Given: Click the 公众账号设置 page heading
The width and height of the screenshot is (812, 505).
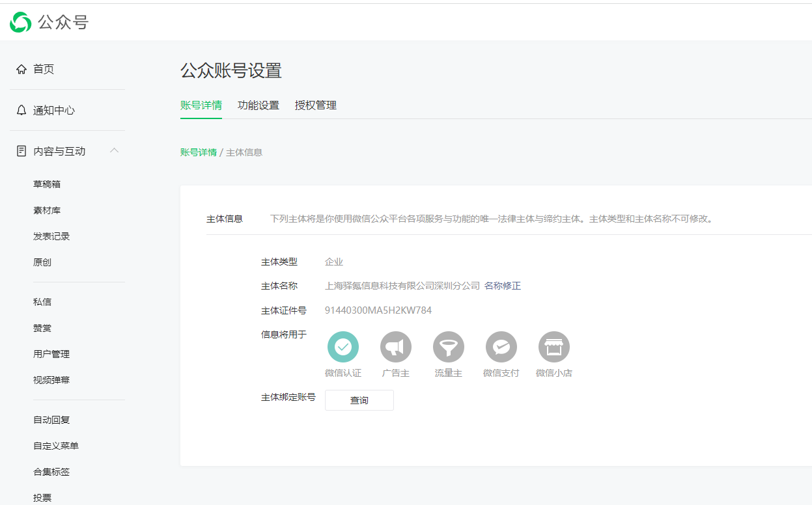Looking at the screenshot, I should point(231,71).
